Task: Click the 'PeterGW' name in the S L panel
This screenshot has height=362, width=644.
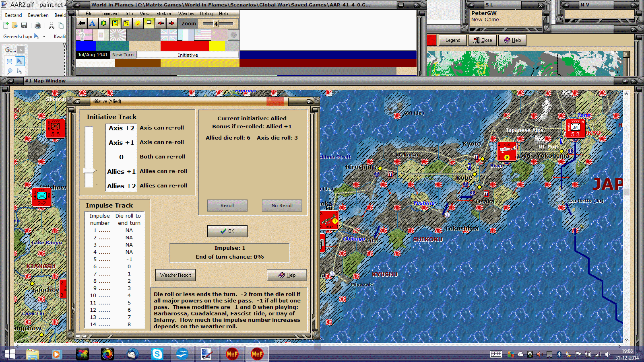Action: click(x=484, y=13)
